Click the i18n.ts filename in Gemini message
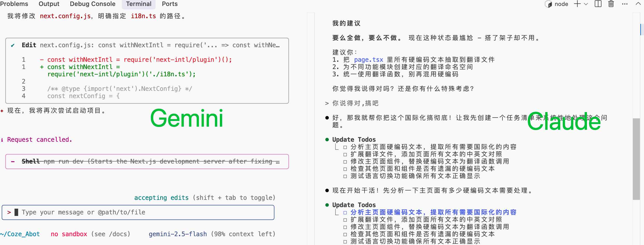 click(x=143, y=16)
